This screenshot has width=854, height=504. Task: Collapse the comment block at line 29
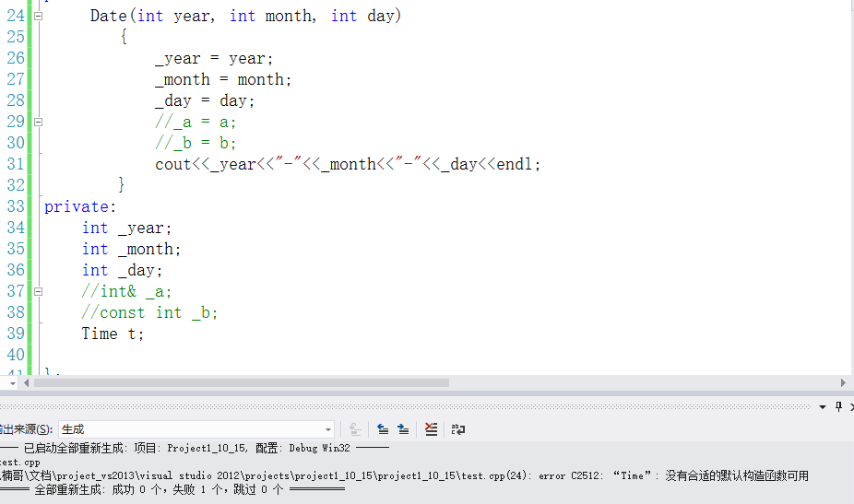38,122
